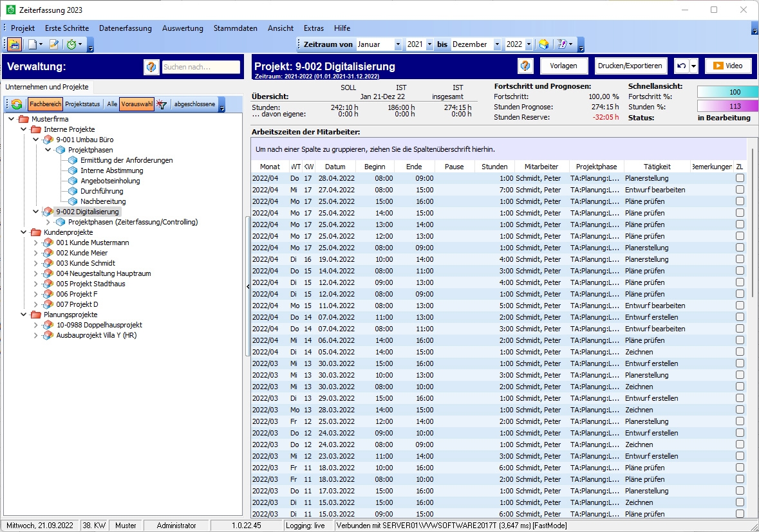Open the Stammdaten menu

[235, 28]
